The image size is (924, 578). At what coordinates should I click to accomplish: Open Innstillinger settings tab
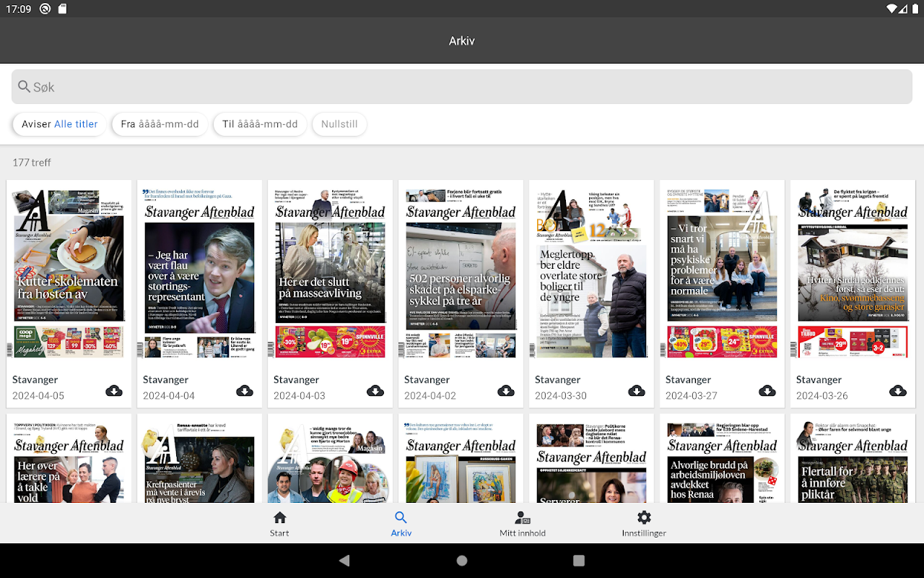[x=644, y=524]
